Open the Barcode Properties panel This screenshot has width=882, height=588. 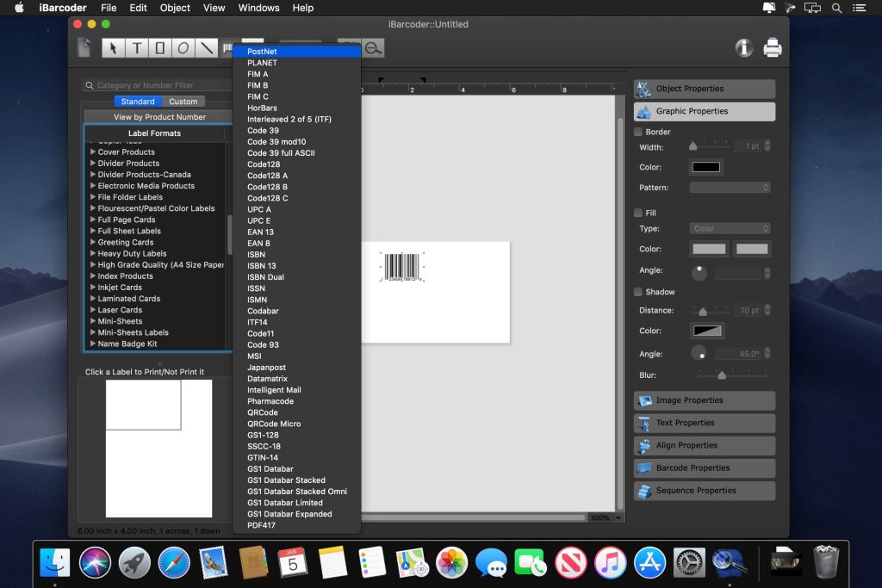click(x=704, y=467)
